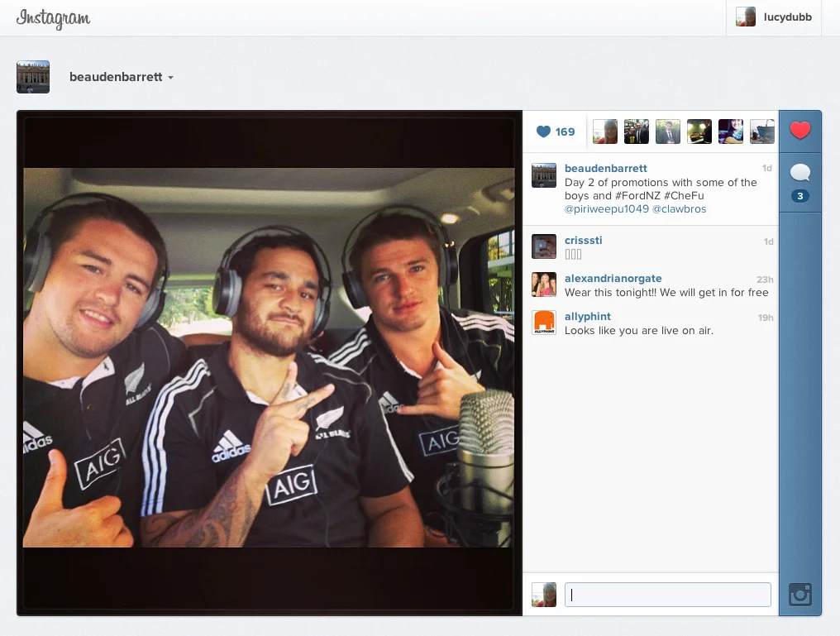The width and height of the screenshot is (840, 636).
Task: Visit crisssti's profile via their username
Action: [x=583, y=240]
